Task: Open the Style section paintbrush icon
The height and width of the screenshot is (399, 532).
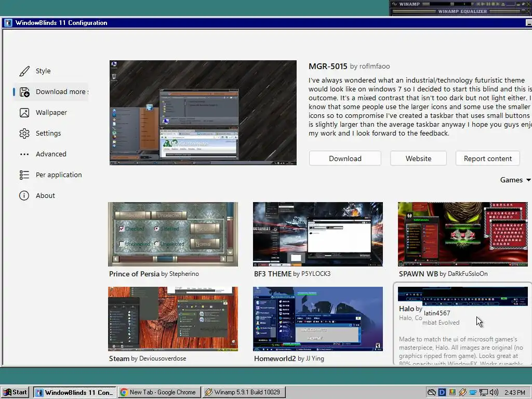Action: coord(24,71)
